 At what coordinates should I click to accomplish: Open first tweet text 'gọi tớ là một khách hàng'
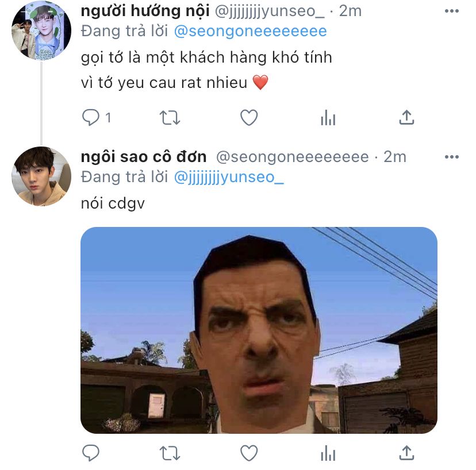(206, 57)
